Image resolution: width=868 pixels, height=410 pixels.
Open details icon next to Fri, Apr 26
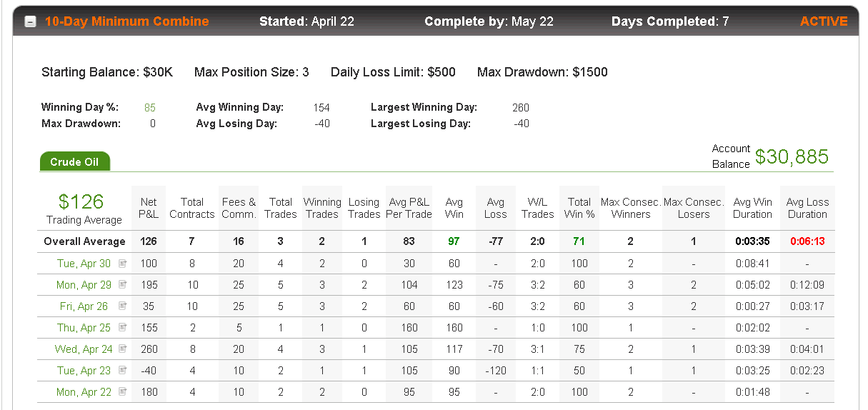pyautogui.click(x=123, y=306)
